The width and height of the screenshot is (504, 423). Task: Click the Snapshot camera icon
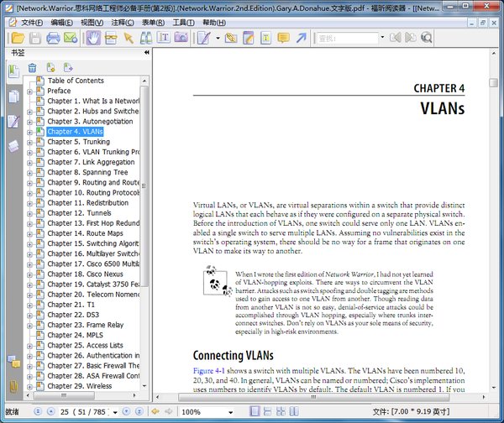pyautogui.click(x=181, y=38)
